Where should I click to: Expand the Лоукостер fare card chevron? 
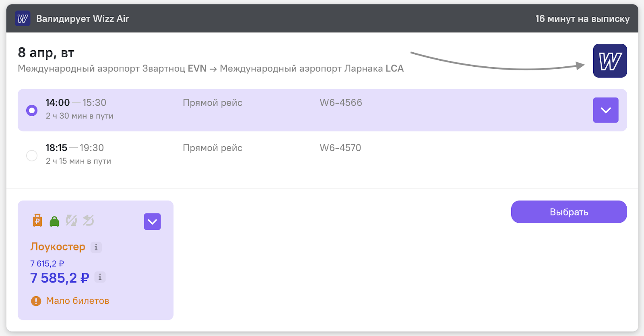153,222
